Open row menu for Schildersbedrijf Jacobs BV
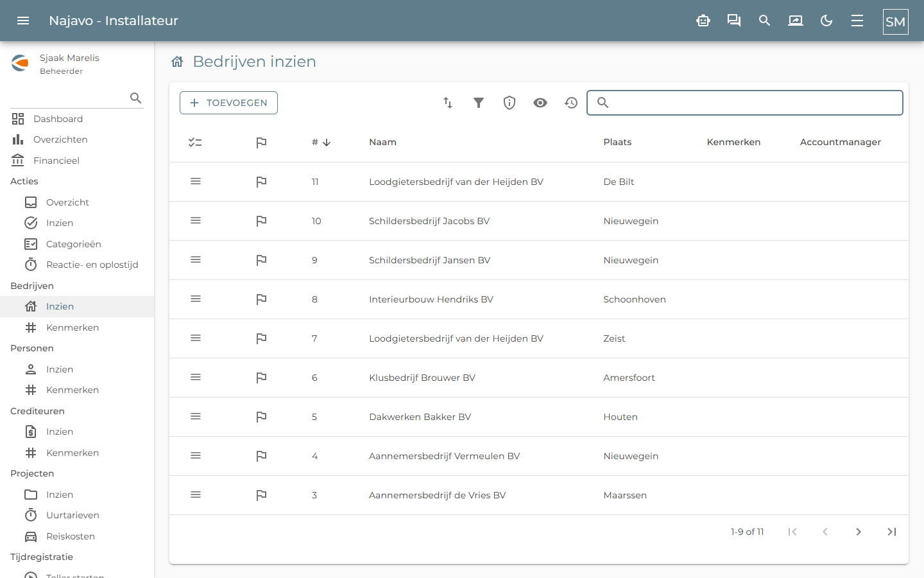The width and height of the screenshot is (924, 578). [196, 221]
